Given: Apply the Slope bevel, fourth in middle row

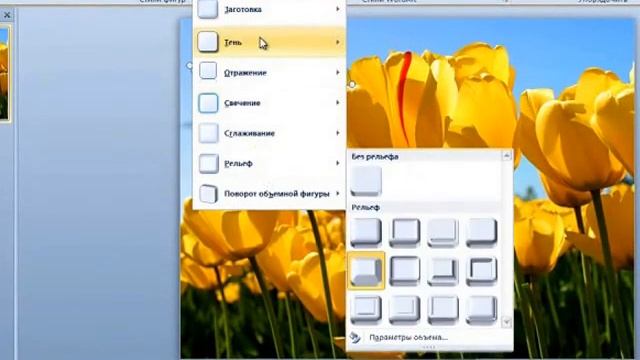Looking at the screenshot, I should (x=482, y=271).
